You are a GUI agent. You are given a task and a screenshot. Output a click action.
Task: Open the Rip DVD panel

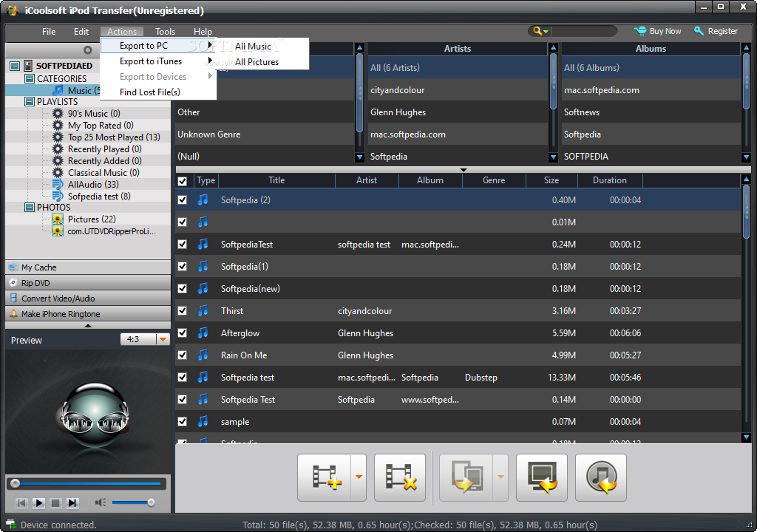[88, 282]
